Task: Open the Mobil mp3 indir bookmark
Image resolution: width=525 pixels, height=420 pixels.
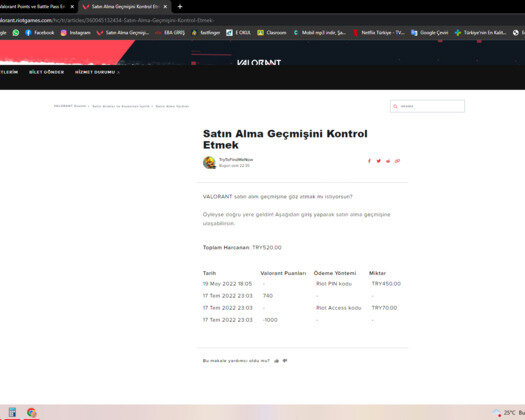Action: pyautogui.click(x=319, y=32)
